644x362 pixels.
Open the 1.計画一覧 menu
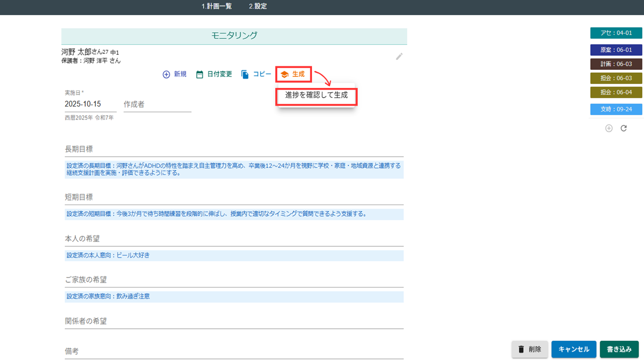[x=217, y=7]
